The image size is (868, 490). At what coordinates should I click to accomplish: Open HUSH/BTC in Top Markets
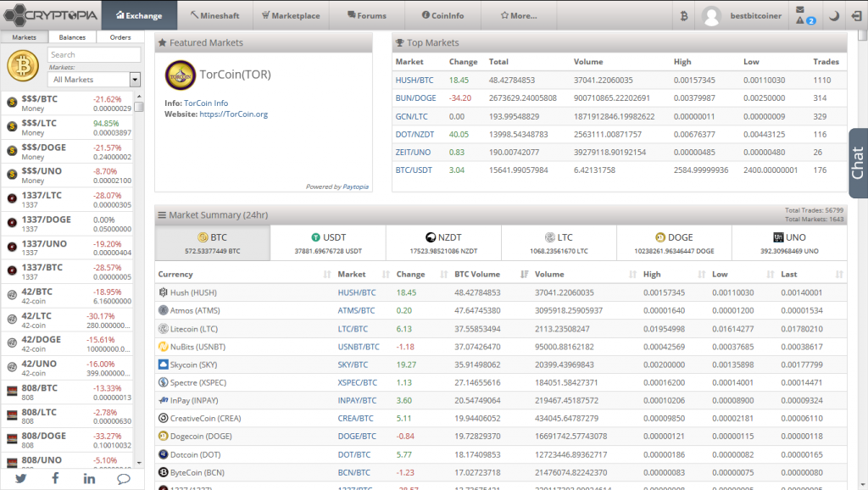(414, 81)
